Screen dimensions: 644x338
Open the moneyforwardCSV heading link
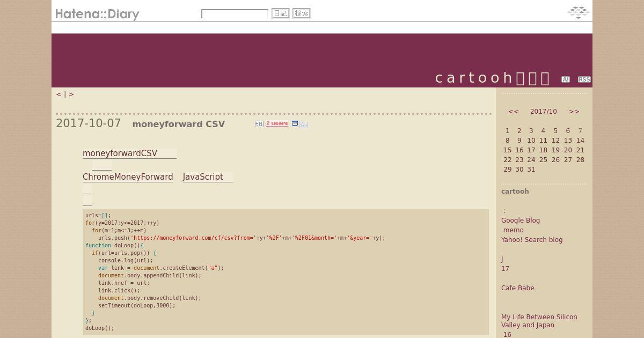click(x=129, y=153)
